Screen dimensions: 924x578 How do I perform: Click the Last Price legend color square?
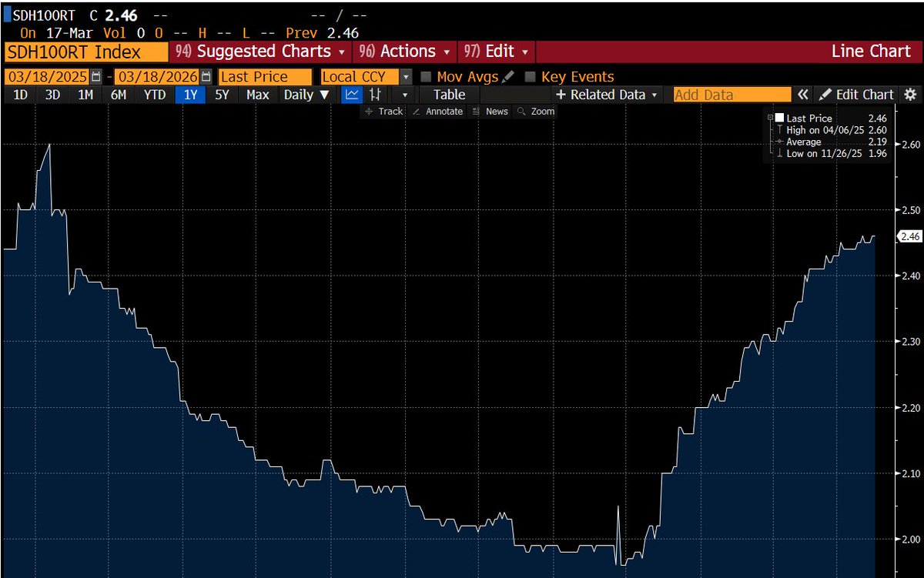point(779,118)
